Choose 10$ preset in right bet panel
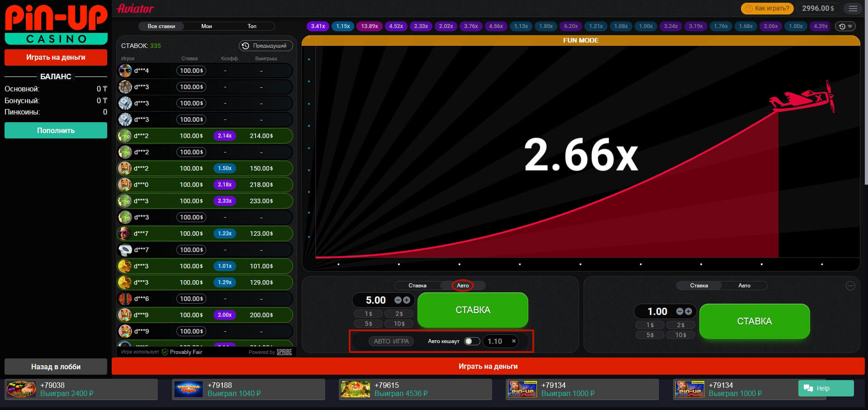 681,335
